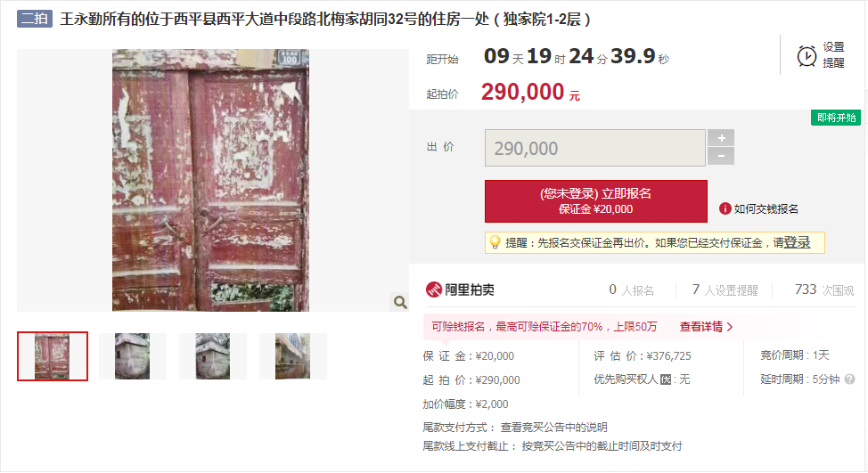Screen dimensions: 868x473
Task: Click the red info icon beside 如何交钱报名
Action: pyautogui.click(x=725, y=208)
